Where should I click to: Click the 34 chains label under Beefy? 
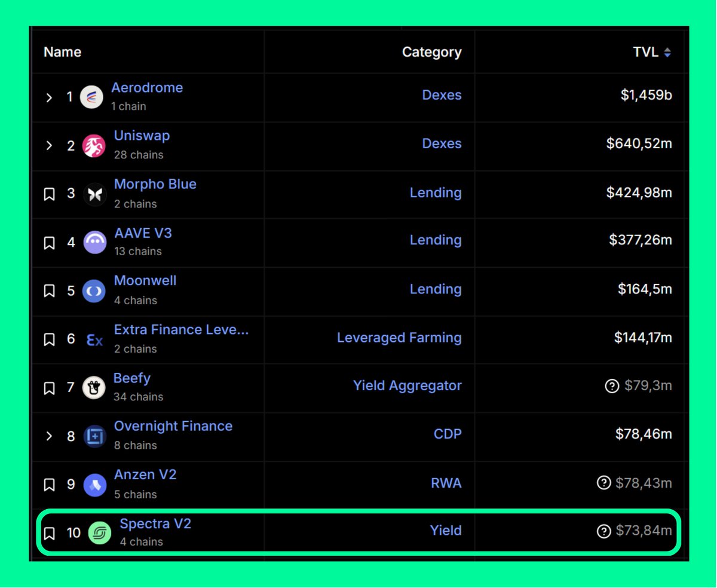(x=138, y=397)
